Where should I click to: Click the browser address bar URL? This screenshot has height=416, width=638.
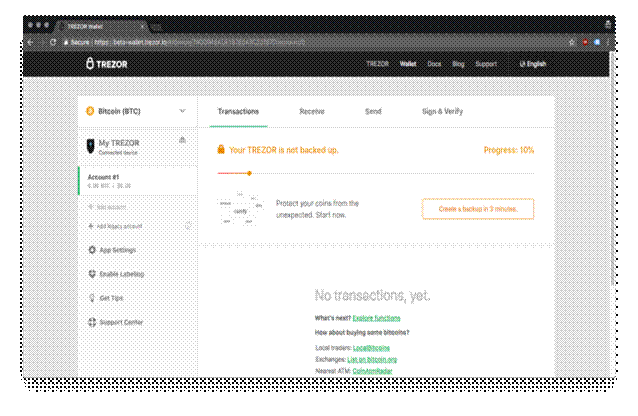(199, 42)
